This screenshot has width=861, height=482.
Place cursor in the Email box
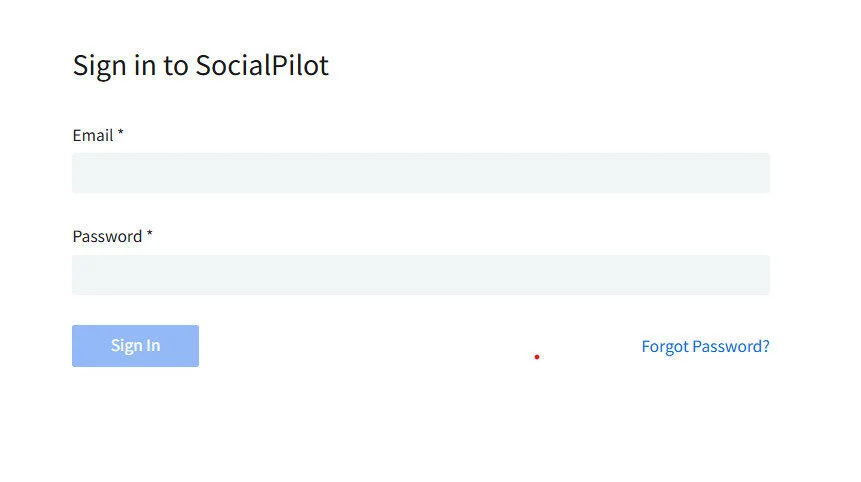[420, 173]
